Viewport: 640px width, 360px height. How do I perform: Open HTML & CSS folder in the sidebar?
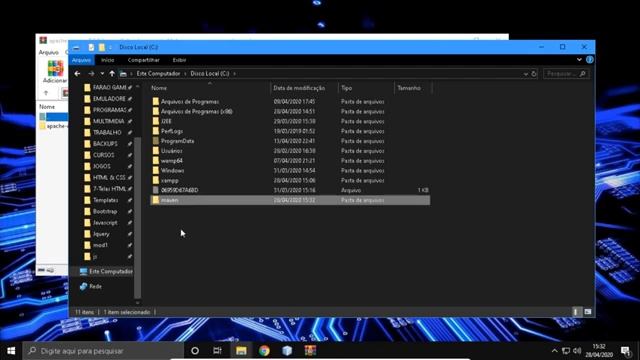tap(107, 178)
